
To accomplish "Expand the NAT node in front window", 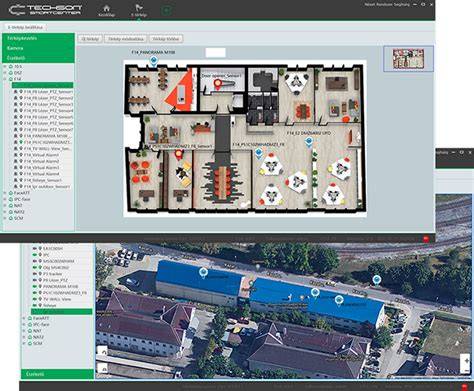I will coord(5,205).
